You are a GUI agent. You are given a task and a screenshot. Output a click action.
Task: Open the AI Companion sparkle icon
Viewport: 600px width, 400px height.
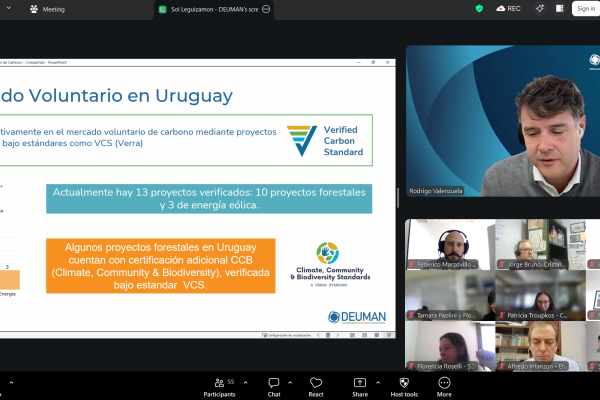(540, 8)
